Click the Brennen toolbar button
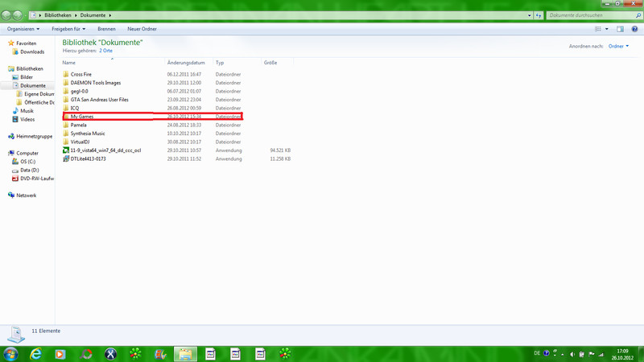Image resolution: width=644 pixels, height=362 pixels. coord(106,29)
